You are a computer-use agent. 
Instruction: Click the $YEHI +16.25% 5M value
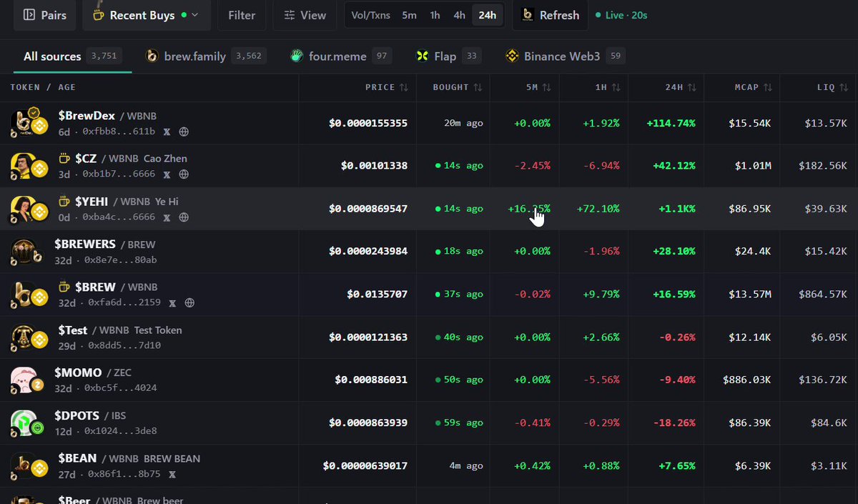[x=529, y=209]
